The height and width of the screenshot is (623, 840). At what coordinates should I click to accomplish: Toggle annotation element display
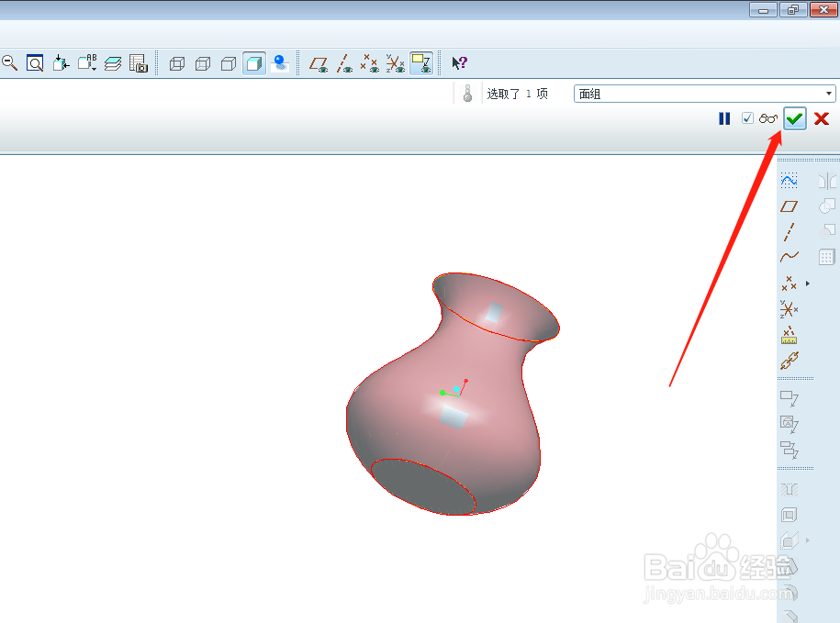pos(421,63)
